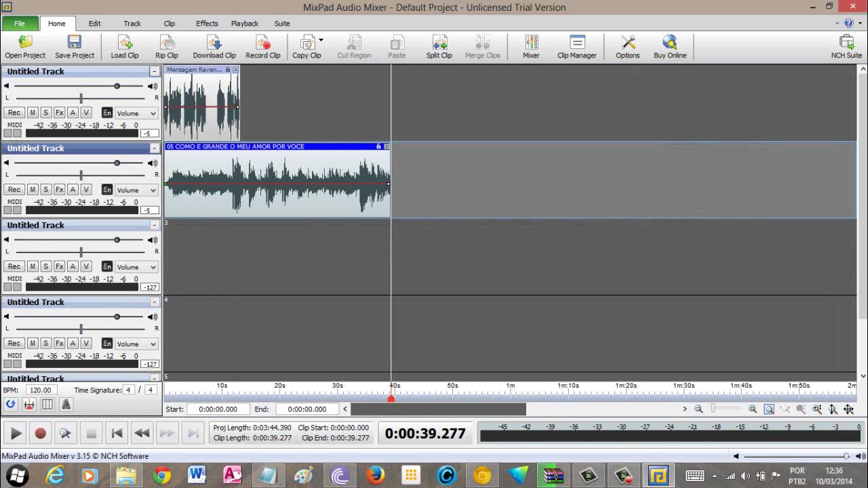Arm Rec on the Mensagem Raven track
Viewport: 868px width, 488px height.
pos(14,113)
